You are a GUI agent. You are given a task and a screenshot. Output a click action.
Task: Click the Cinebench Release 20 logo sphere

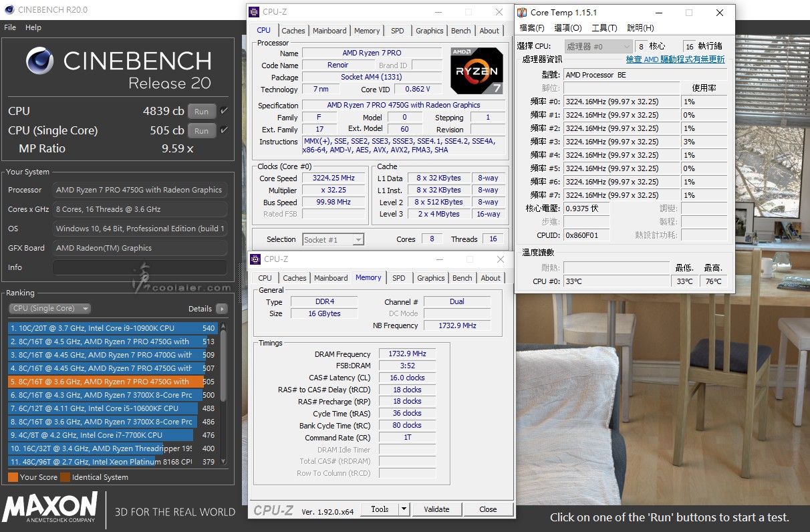click(x=39, y=61)
